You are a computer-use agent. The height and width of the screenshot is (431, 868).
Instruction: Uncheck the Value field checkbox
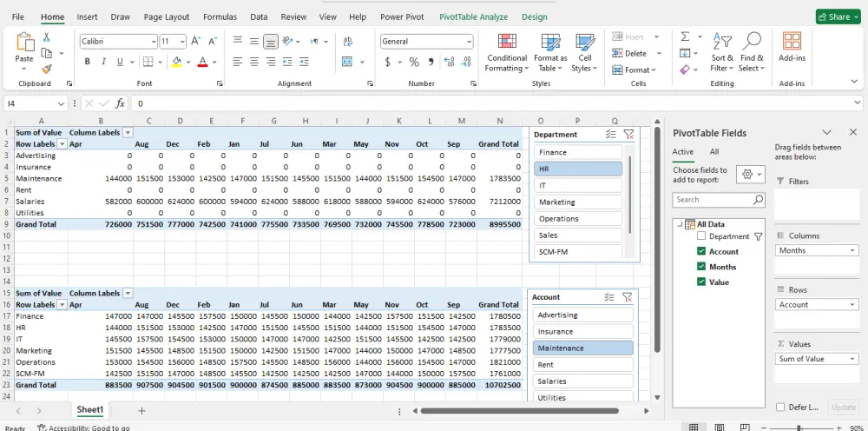click(701, 282)
